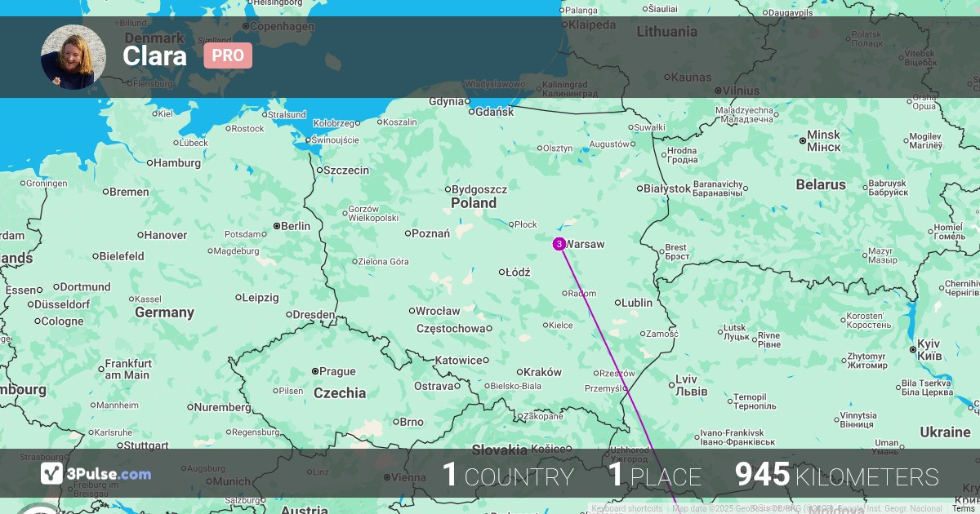This screenshot has height=514, width=980.
Task: Click the Minsk city marker
Action: coord(803,141)
